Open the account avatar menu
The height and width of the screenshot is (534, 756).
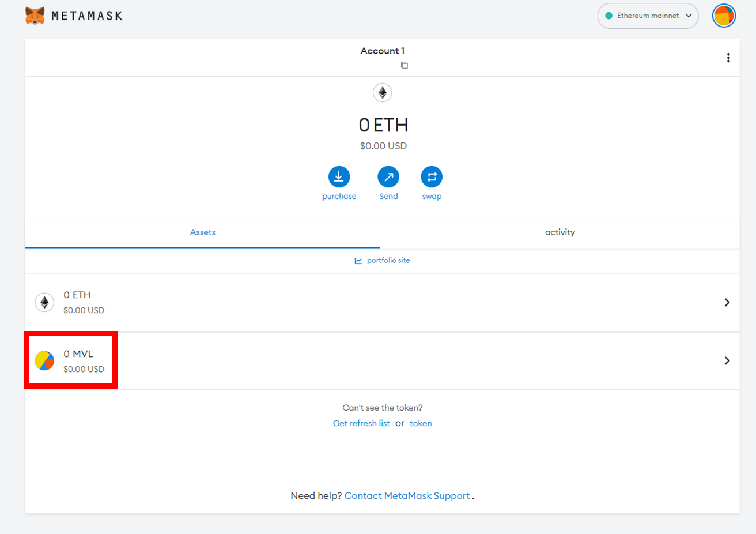pos(724,16)
